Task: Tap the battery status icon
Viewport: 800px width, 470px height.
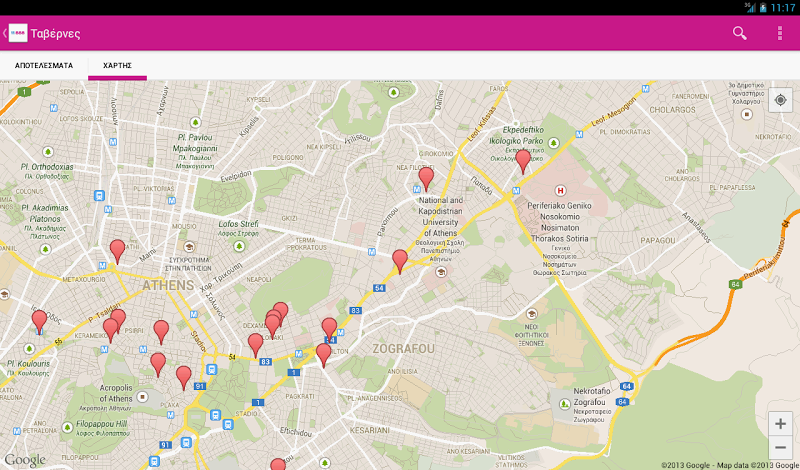Action: coord(763,8)
